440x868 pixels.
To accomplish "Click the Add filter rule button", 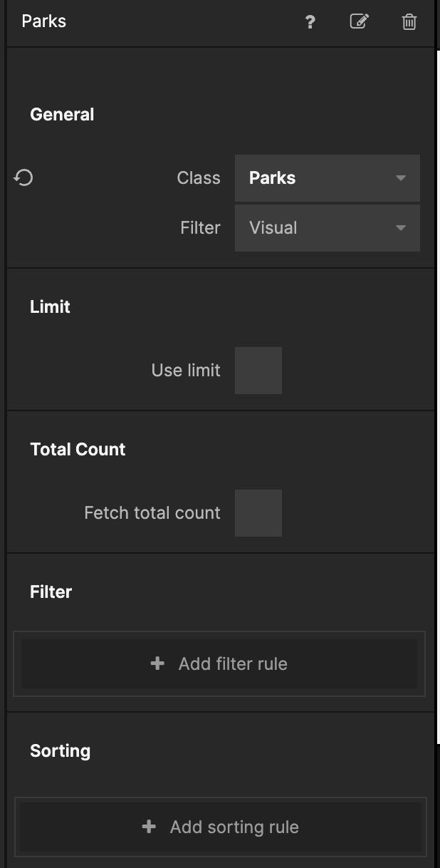I will click(x=219, y=663).
